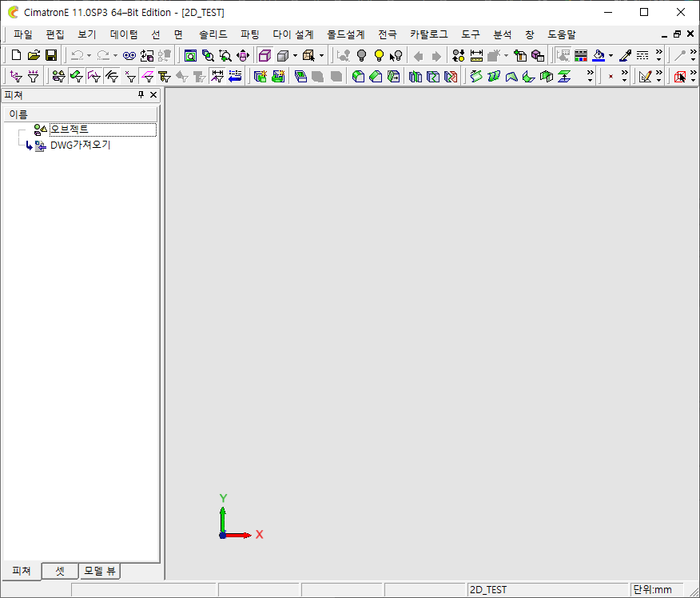The image size is (700, 598).
Task: Toggle the purple wireframe cube icon
Action: [264, 55]
